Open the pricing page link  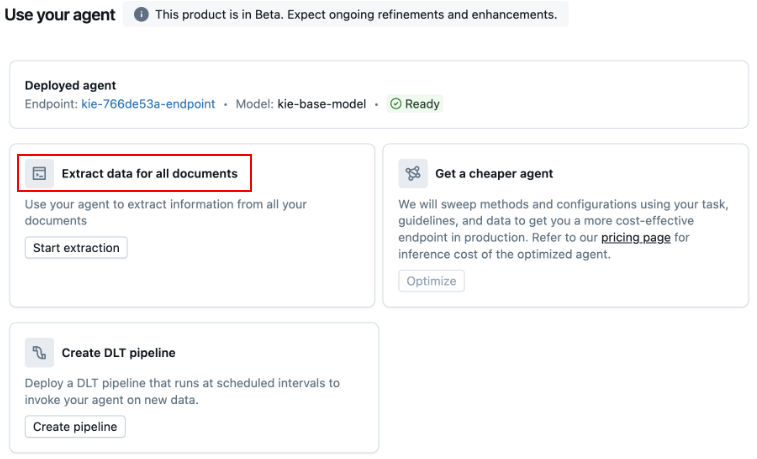point(635,237)
